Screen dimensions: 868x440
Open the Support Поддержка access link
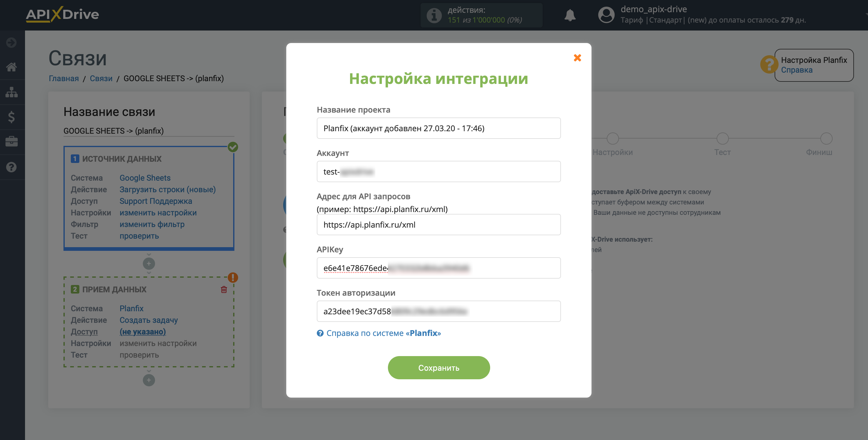(156, 201)
